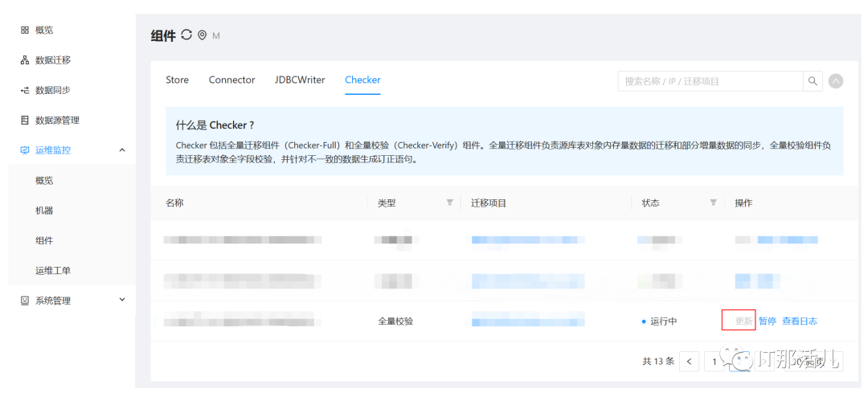Click the 操作 column header
This screenshot has width=868, height=397.
coord(743,203)
